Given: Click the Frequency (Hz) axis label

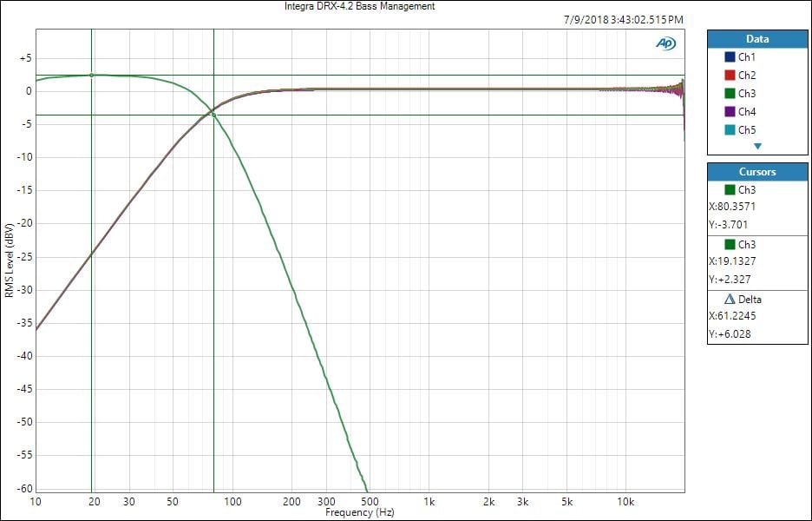Looking at the screenshot, I should coord(360,513).
